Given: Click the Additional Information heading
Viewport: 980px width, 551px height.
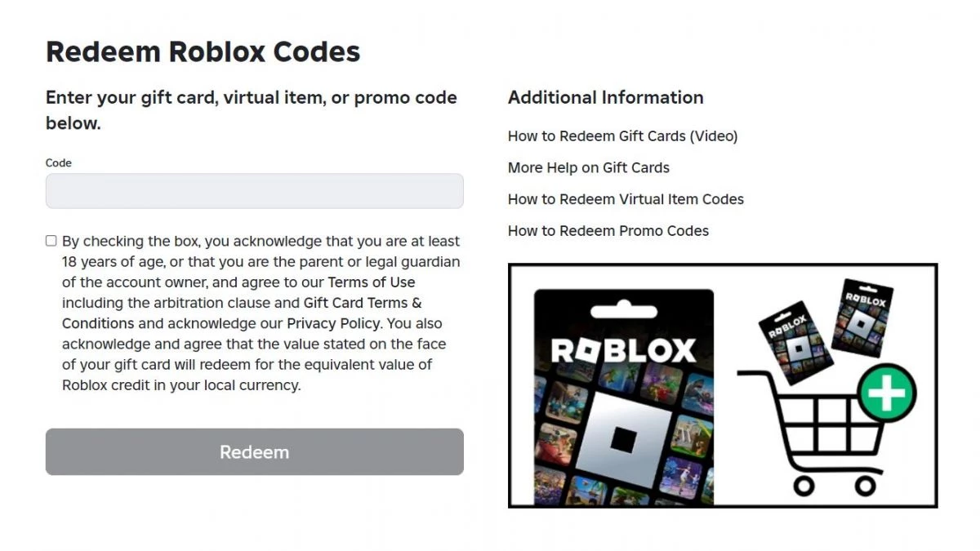Looking at the screenshot, I should (605, 97).
